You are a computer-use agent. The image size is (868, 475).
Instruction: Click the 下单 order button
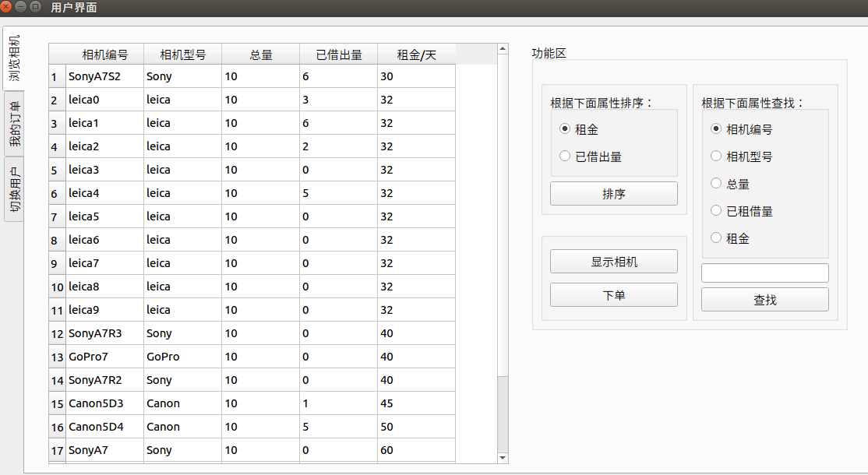613,294
